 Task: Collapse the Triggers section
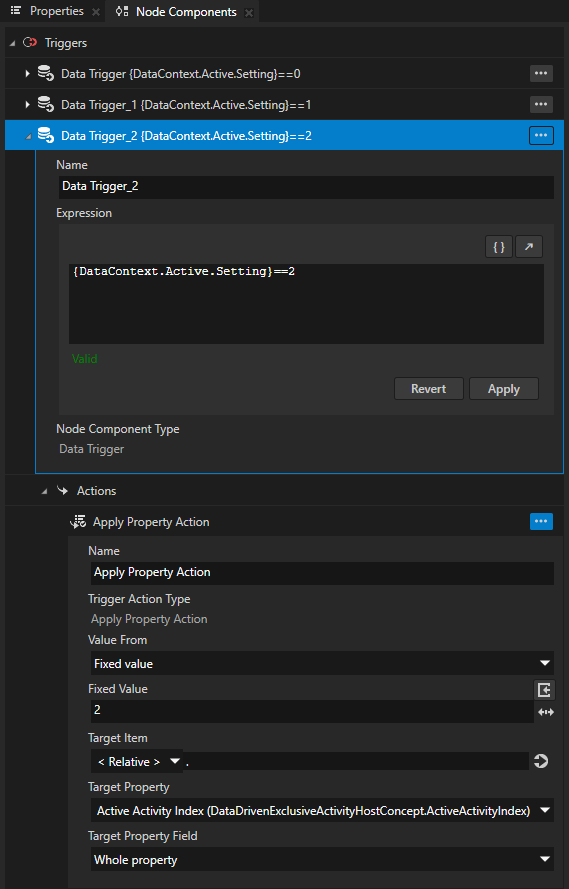point(12,44)
